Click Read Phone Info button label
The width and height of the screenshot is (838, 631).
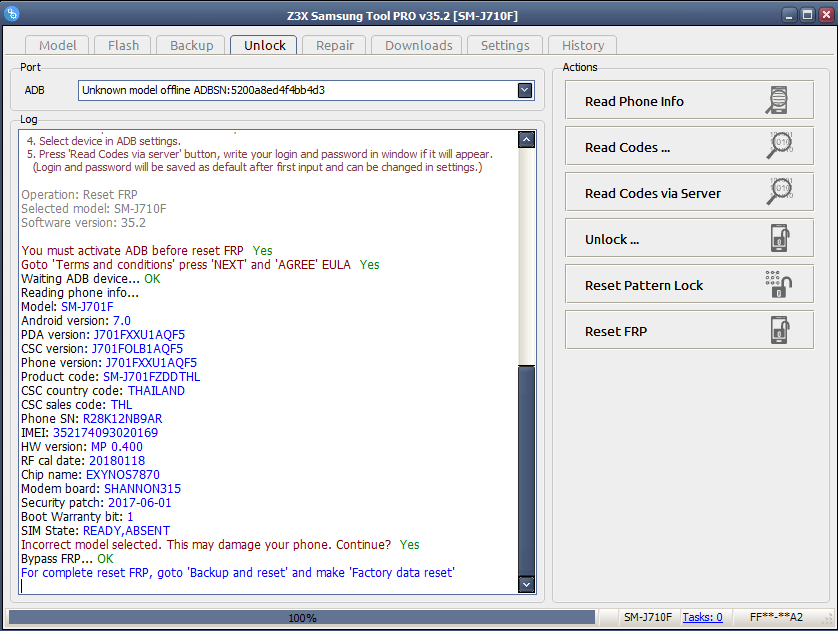634,101
